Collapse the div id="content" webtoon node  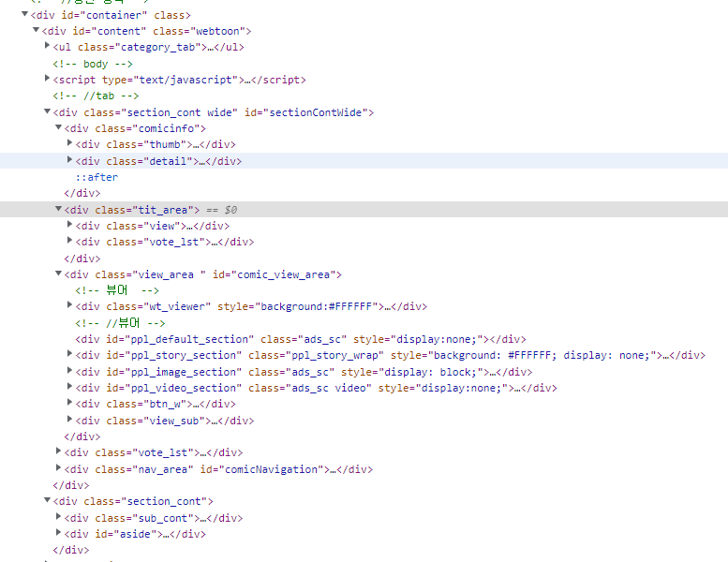[36, 30]
